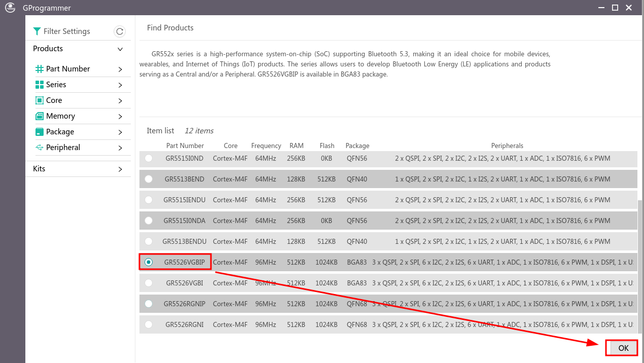Click the Peripheral USB icon
This screenshot has height=363, width=644.
coord(39,148)
